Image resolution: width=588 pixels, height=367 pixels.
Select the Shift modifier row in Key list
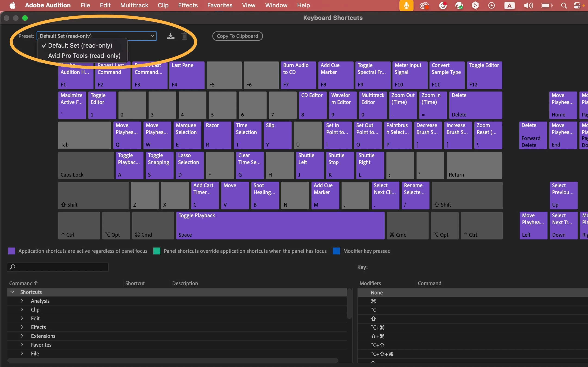point(373,319)
